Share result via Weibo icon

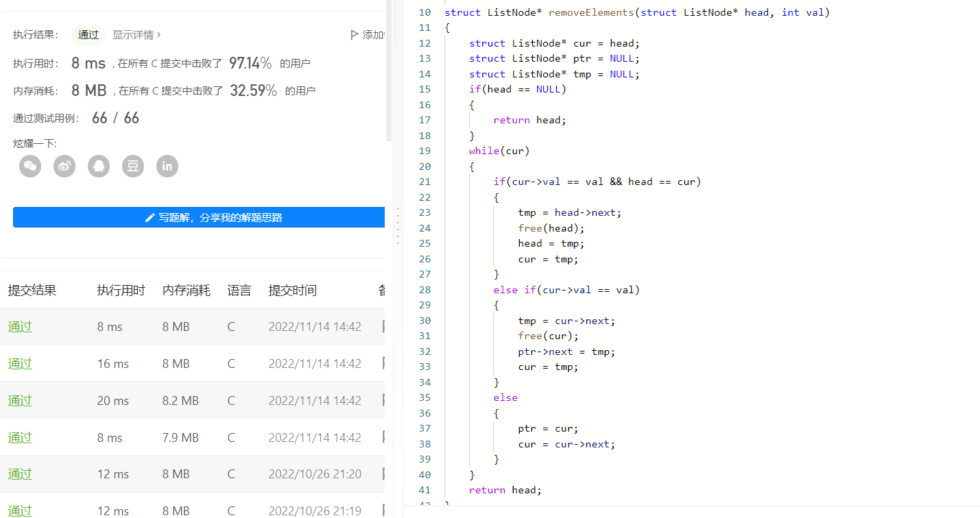coord(64,166)
